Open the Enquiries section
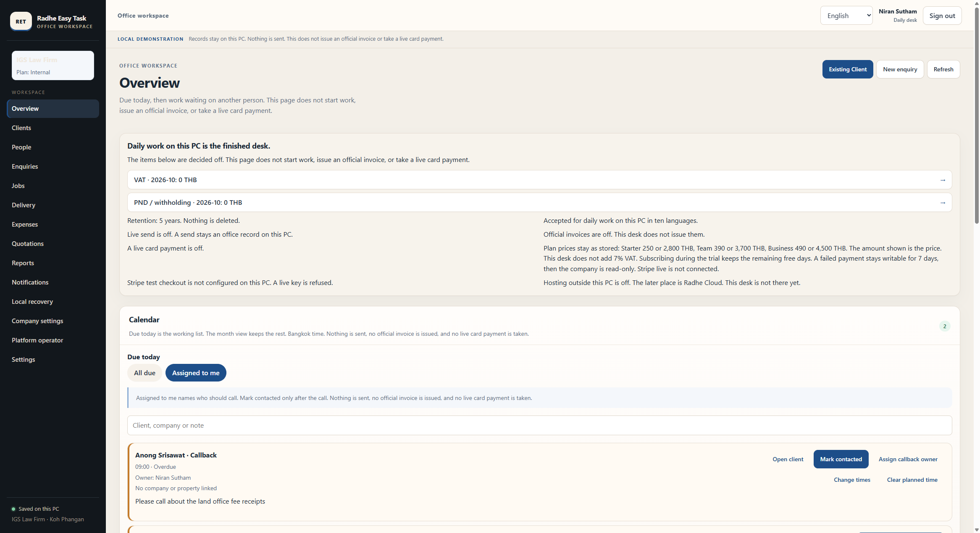Screen dimensions: 980x533 (53, 167)
